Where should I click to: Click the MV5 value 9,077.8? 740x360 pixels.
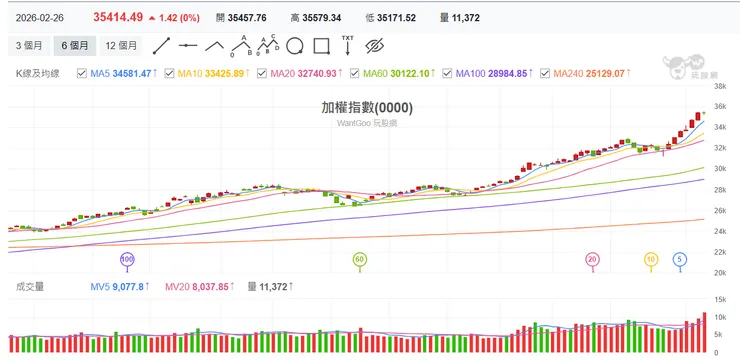click(128, 286)
